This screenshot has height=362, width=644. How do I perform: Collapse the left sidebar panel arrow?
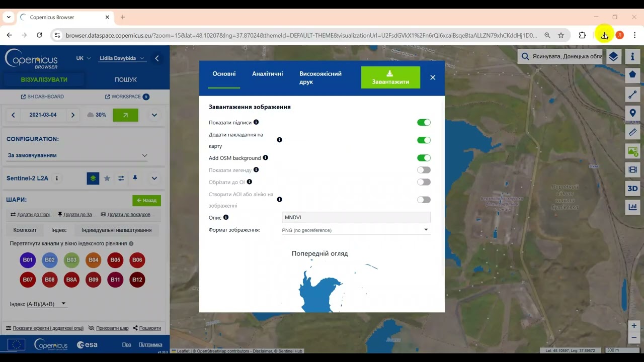(x=157, y=58)
